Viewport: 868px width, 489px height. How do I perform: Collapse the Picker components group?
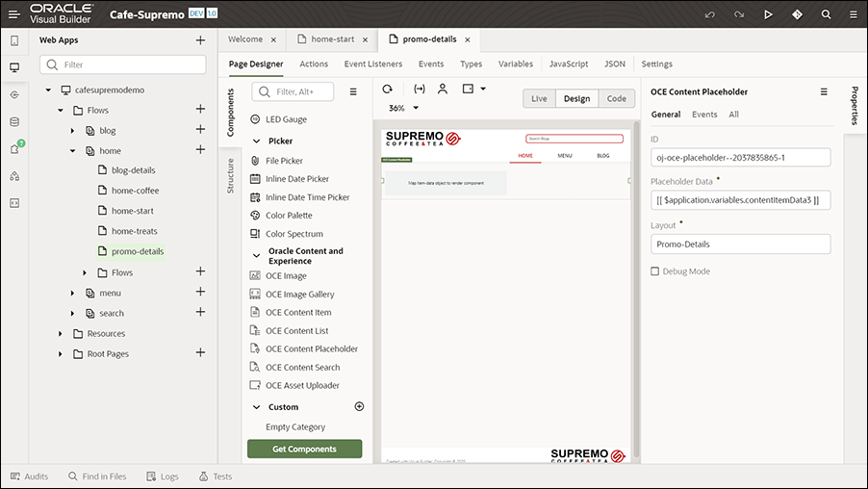click(x=256, y=142)
